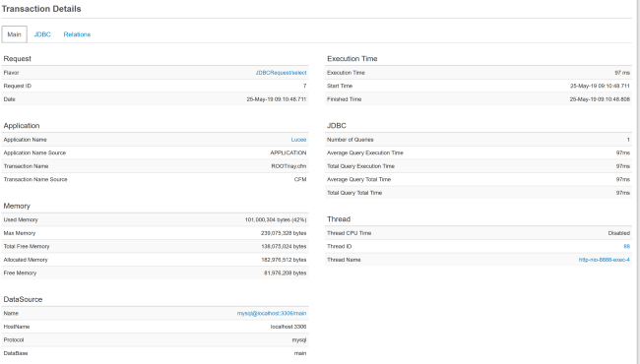Click the Thread ID 88 link

pos(626,247)
